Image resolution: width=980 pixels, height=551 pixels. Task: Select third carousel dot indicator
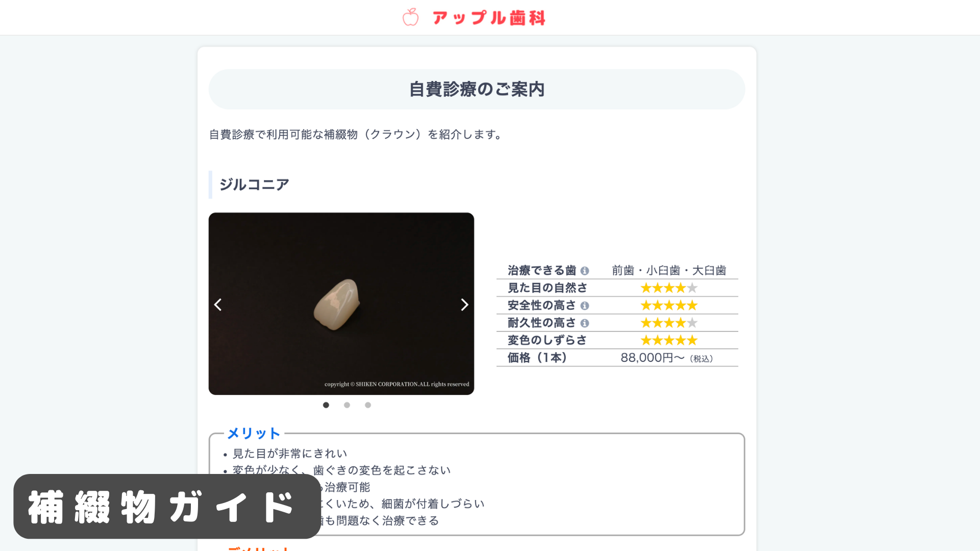368,405
